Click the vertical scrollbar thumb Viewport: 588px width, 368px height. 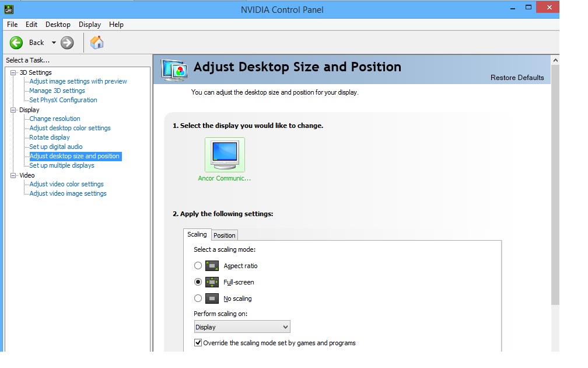555,185
